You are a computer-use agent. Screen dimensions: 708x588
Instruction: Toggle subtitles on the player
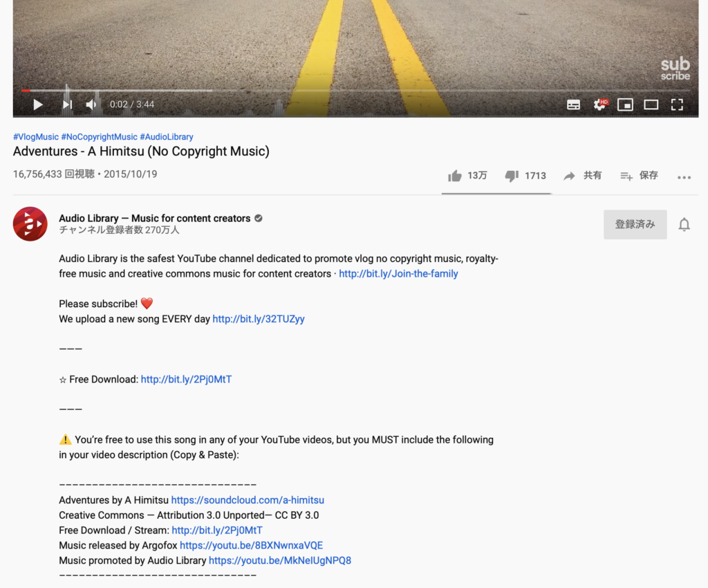coord(573,104)
